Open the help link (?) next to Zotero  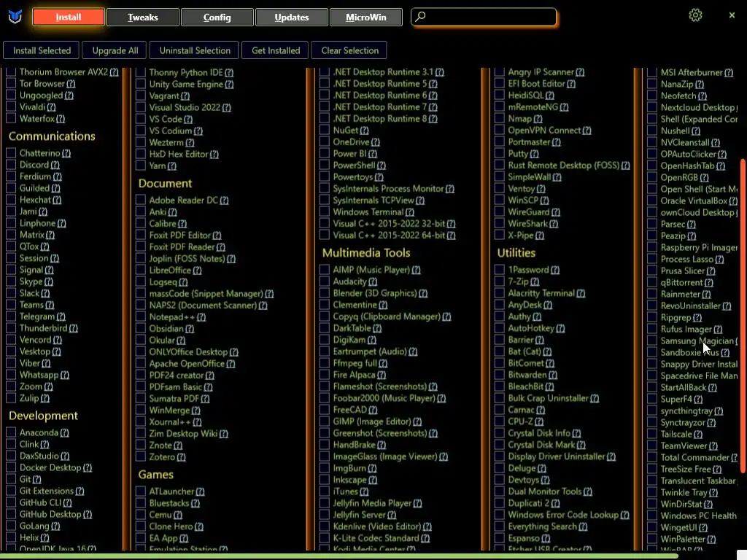[x=181, y=457]
